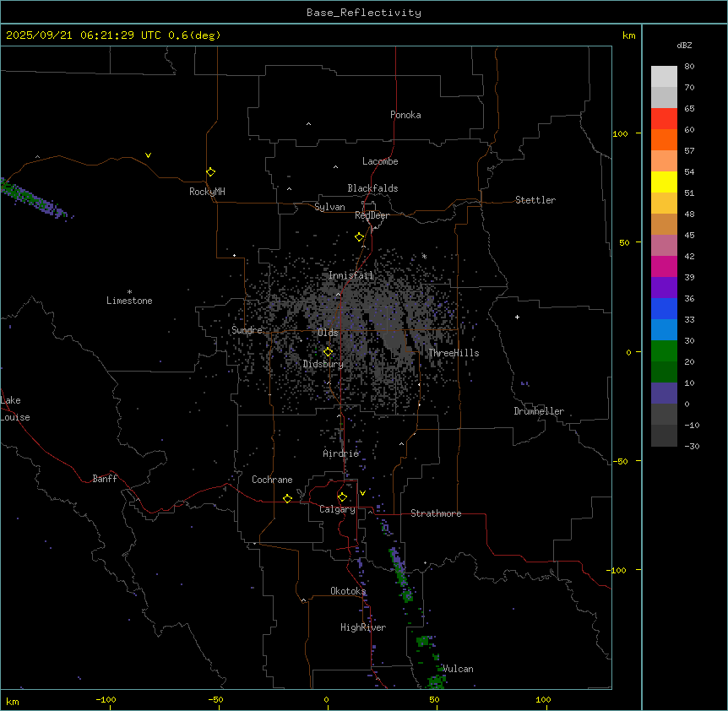Select the Vulcan label on the map
Image resolution: width=728 pixels, height=711 pixels.
coord(458,669)
